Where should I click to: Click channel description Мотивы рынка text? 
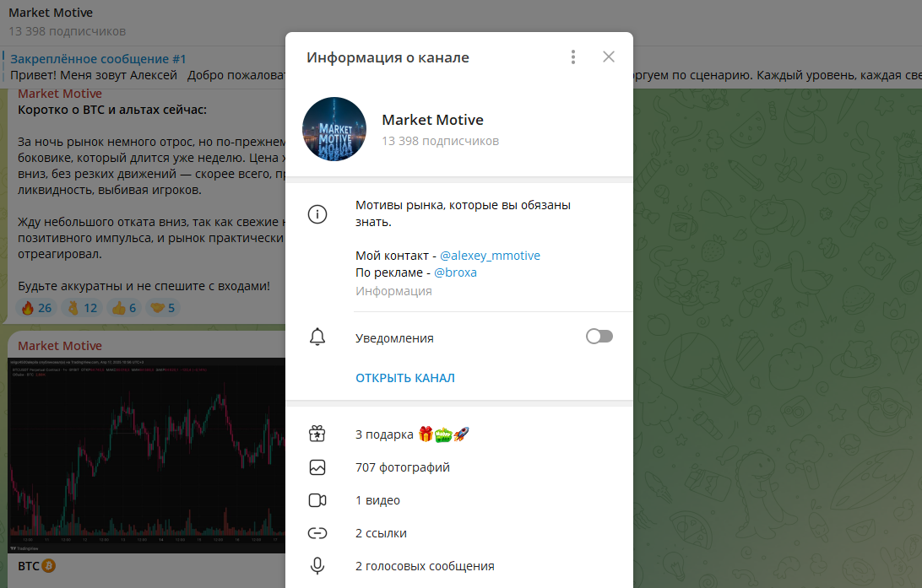pos(463,213)
